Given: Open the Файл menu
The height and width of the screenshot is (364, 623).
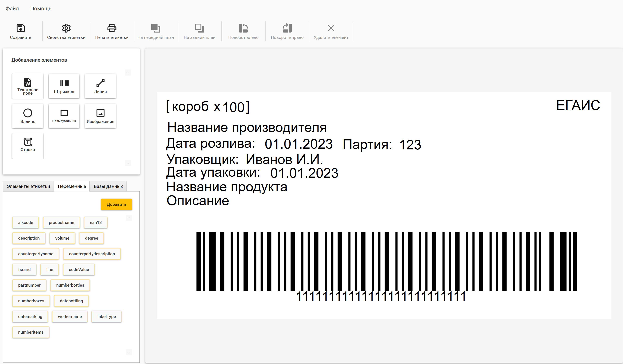Looking at the screenshot, I should click(12, 8).
